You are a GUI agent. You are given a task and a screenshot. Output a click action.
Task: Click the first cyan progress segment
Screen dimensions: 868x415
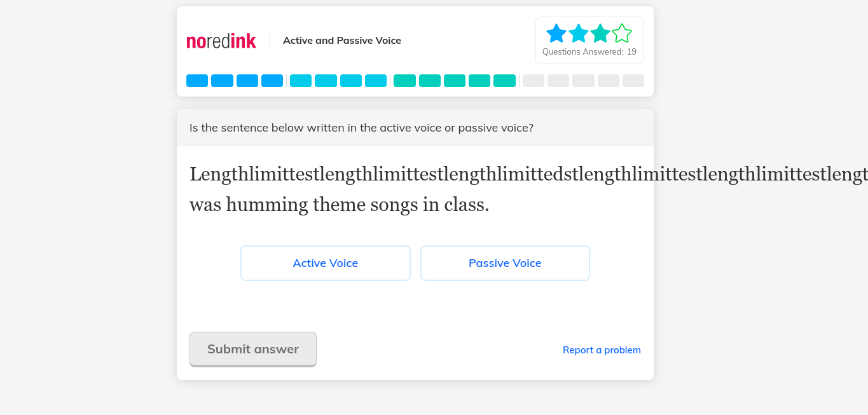tap(301, 81)
